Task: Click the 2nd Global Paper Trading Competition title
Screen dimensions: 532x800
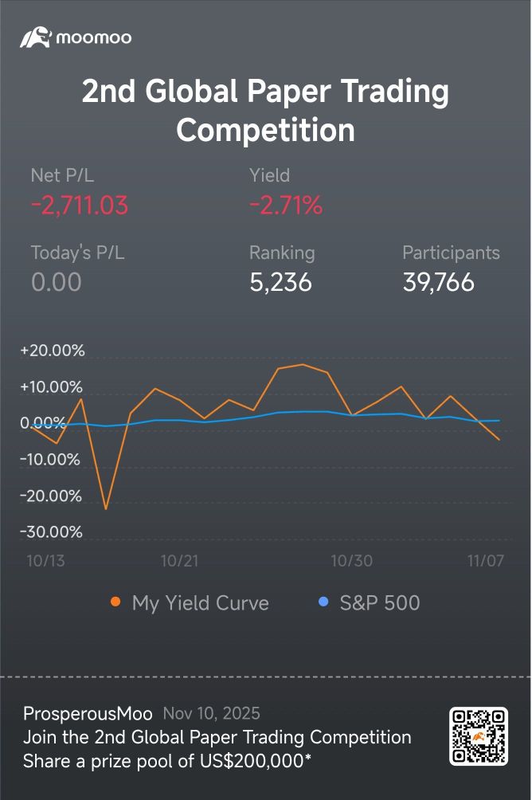Action: 265,111
